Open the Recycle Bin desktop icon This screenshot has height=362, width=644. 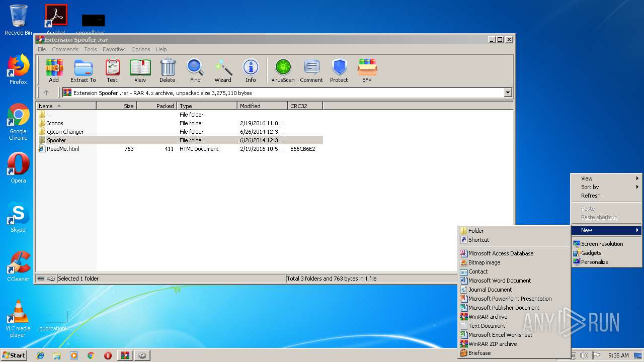18,20
